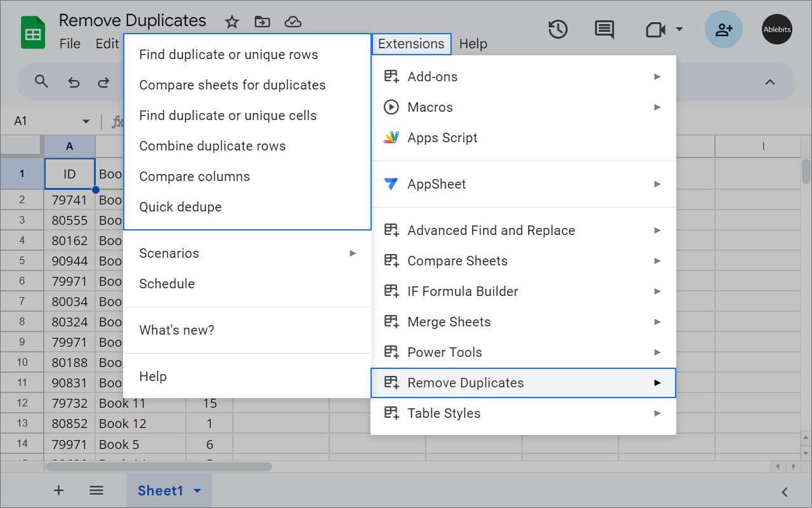812x508 pixels.
Task: Open version history clock icon
Action: pyautogui.click(x=558, y=29)
